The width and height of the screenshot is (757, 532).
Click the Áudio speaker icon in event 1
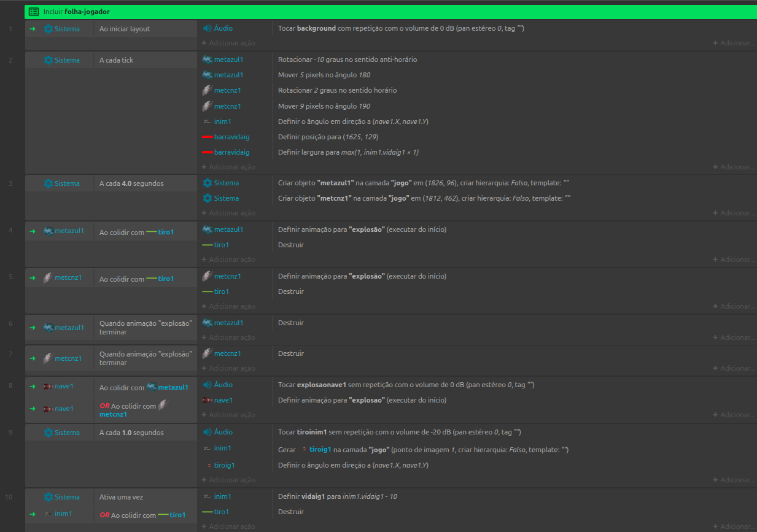click(x=208, y=28)
